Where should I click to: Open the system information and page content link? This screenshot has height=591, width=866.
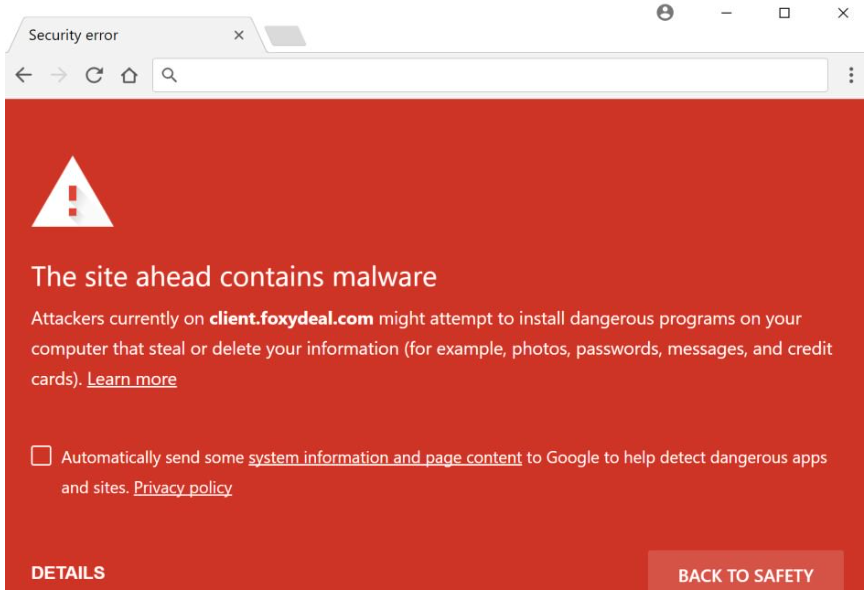tap(385, 458)
